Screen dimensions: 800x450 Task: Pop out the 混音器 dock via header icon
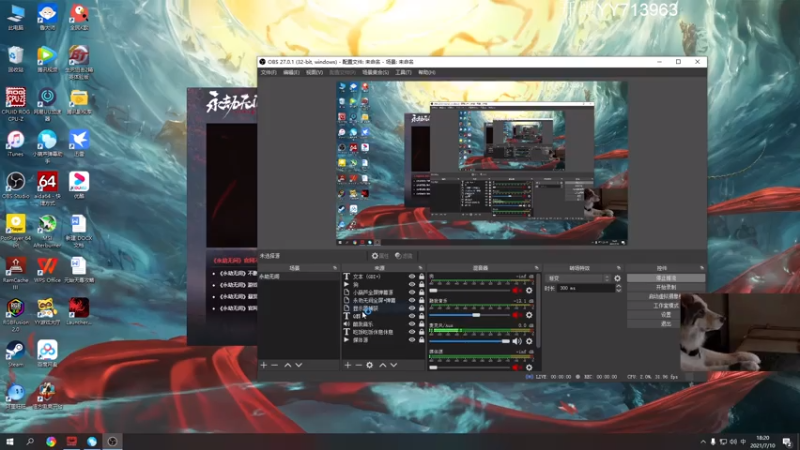click(536, 268)
